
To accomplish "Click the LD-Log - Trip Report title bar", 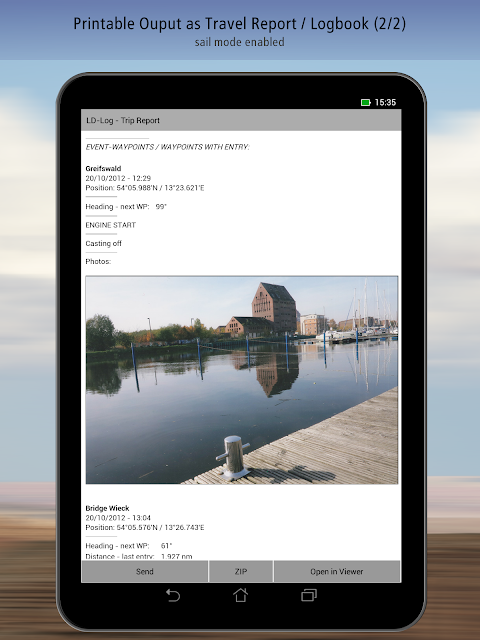I will [241, 120].
